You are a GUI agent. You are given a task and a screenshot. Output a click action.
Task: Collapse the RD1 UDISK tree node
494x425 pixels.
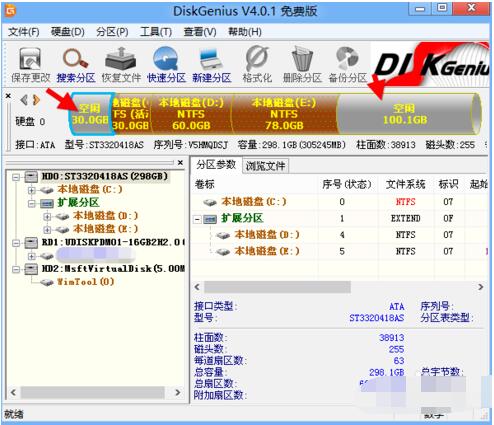[15, 243]
